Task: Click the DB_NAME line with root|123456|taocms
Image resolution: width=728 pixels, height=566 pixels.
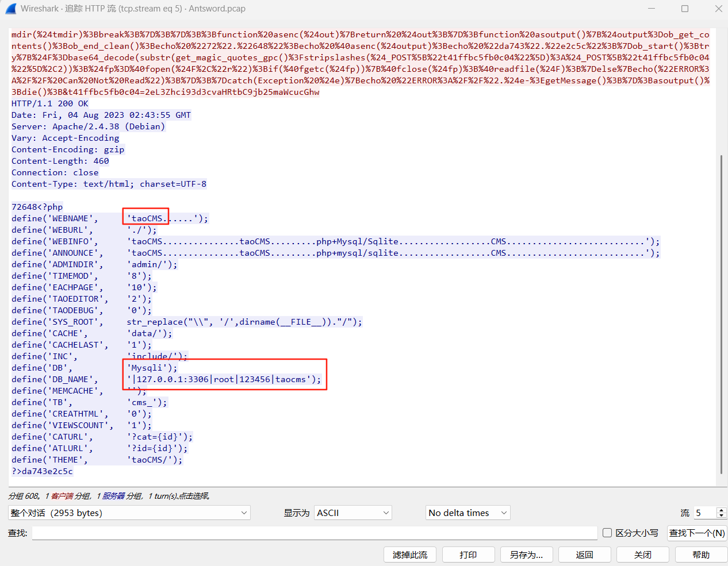Action: point(166,379)
